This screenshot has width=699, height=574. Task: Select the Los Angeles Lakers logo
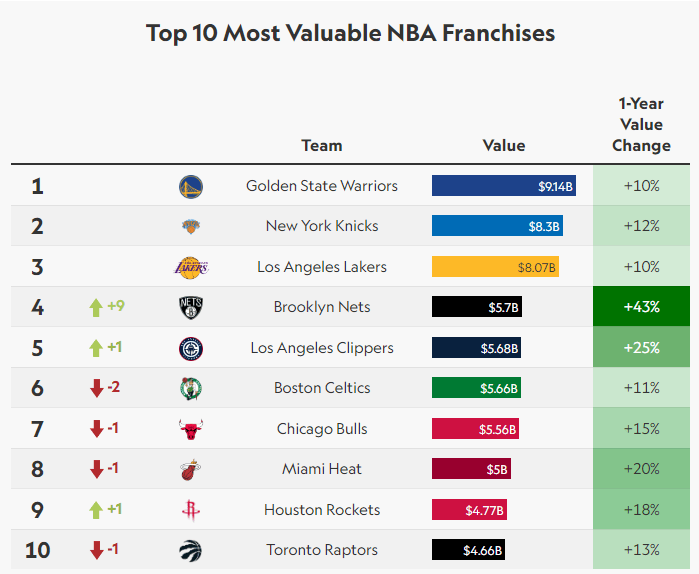[x=191, y=267]
